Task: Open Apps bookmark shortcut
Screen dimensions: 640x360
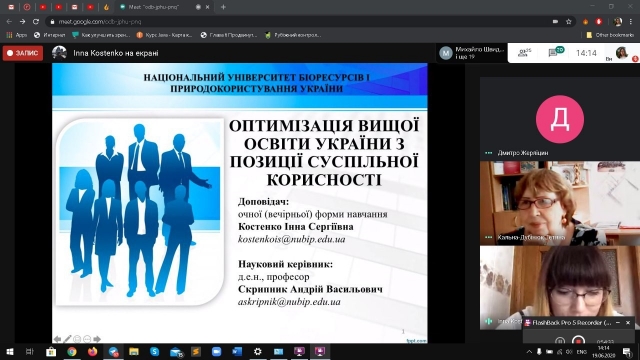Action: pos(17,35)
